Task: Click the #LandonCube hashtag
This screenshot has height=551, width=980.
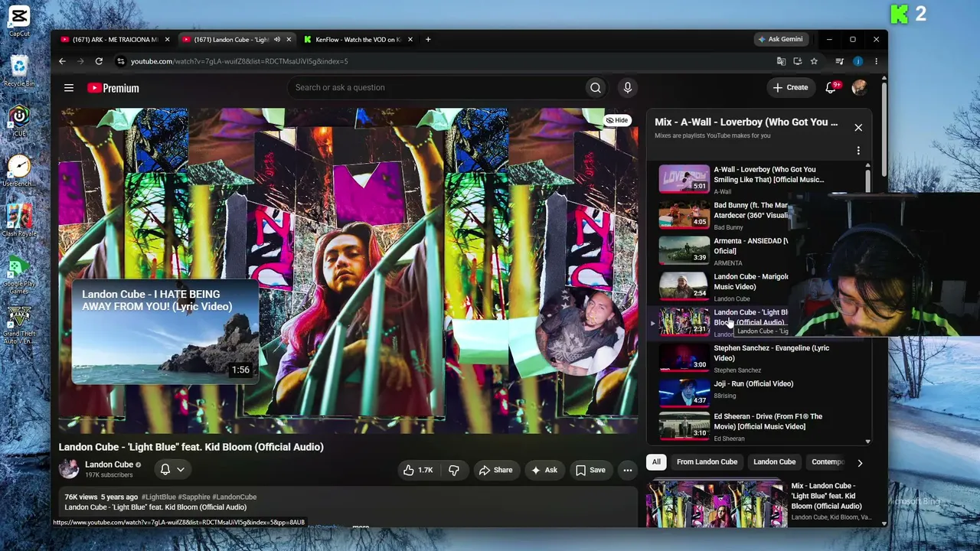Action: coord(234,497)
